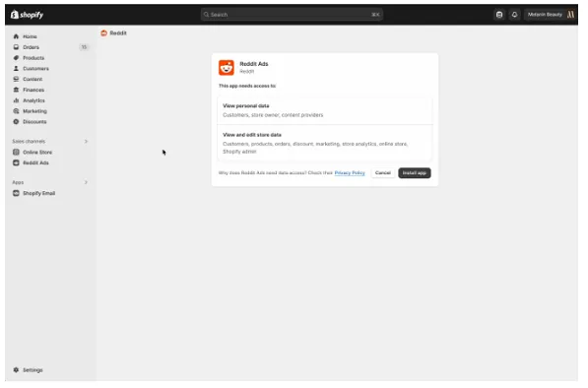Image resolution: width=588 pixels, height=388 pixels.
Task: Click the Orders count badge
Action: pos(84,47)
